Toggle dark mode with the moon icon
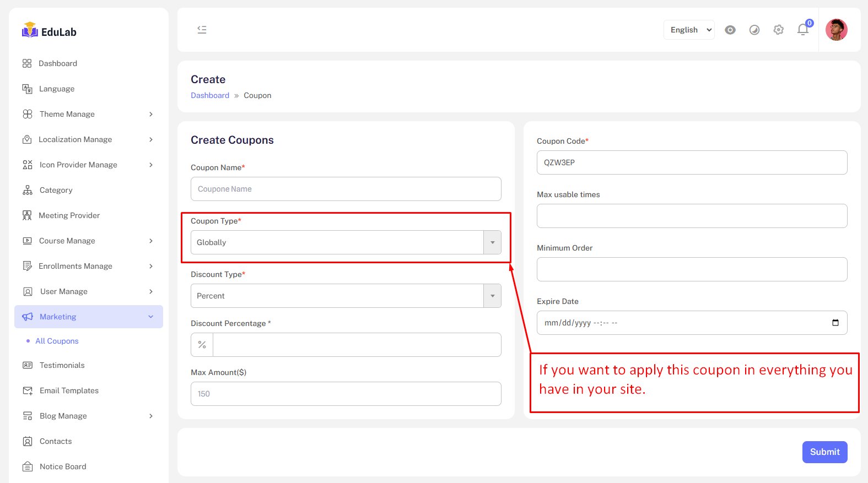The width and height of the screenshot is (868, 483). [x=754, y=30]
